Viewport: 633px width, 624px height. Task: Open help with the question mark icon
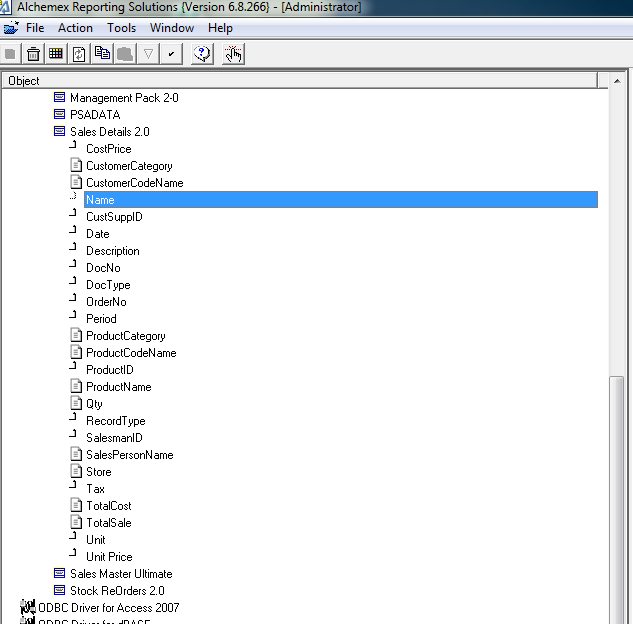pyautogui.click(x=202, y=54)
